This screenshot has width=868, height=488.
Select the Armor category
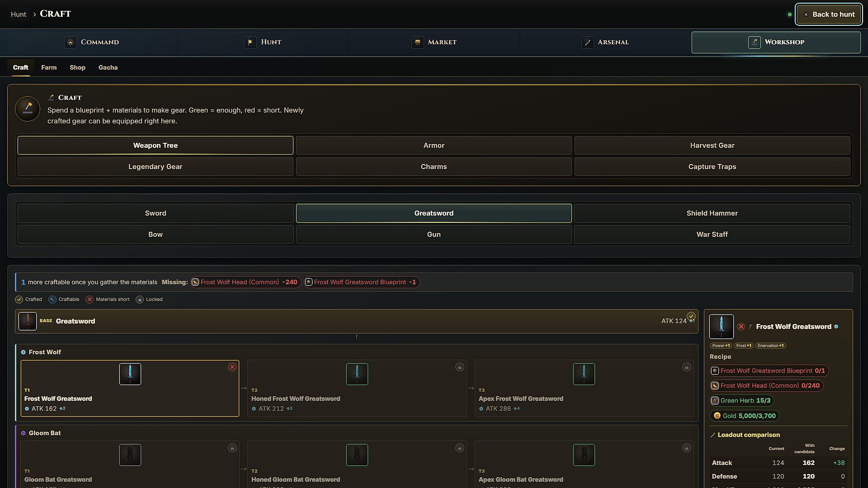pyautogui.click(x=434, y=145)
